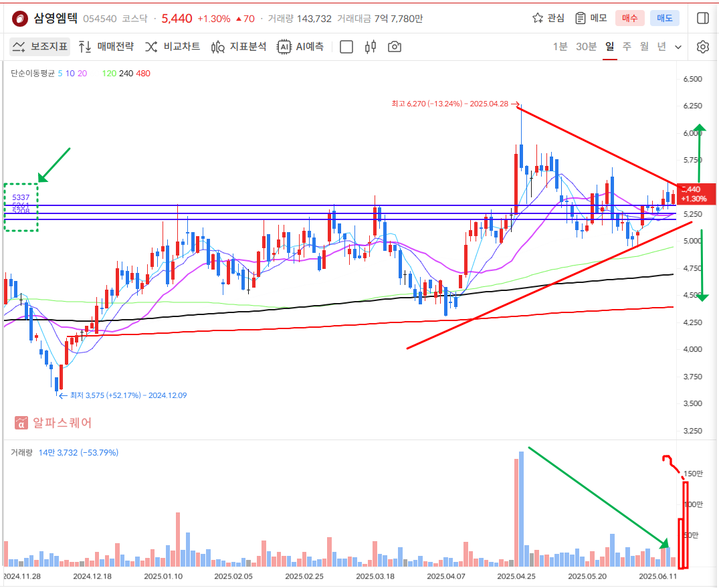Click date label 2024.12.18
Viewport: 719px width, 588px height.
(92, 576)
